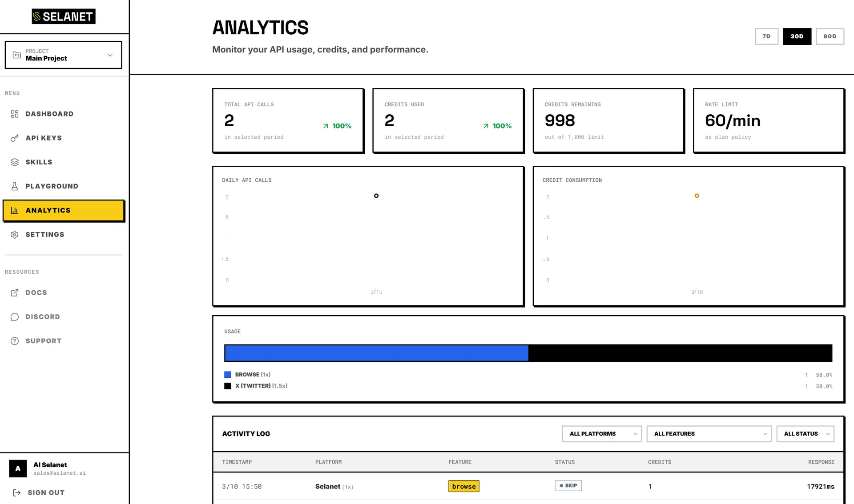The width and height of the screenshot is (854, 504).
Task: Click the Skills layers icon
Action: click(x=15, y=162)
